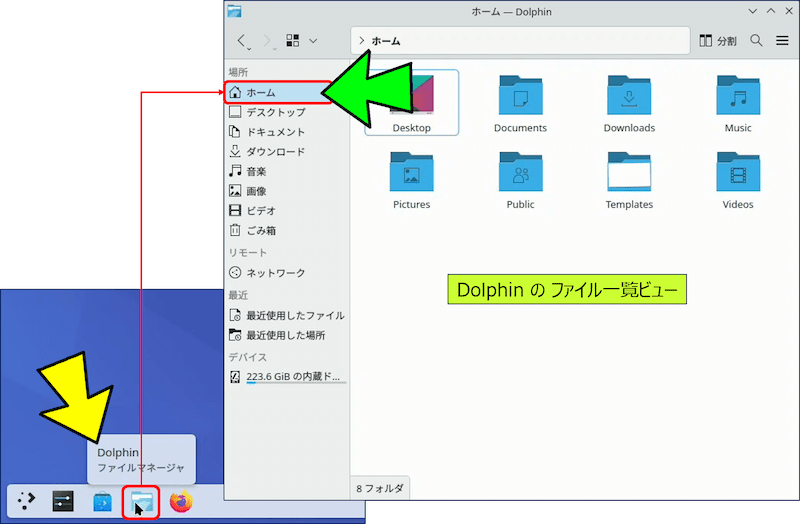The image size is (800, 524).
Task: Select デスクトップ in the places panel
Action: (x=287, y=112)
